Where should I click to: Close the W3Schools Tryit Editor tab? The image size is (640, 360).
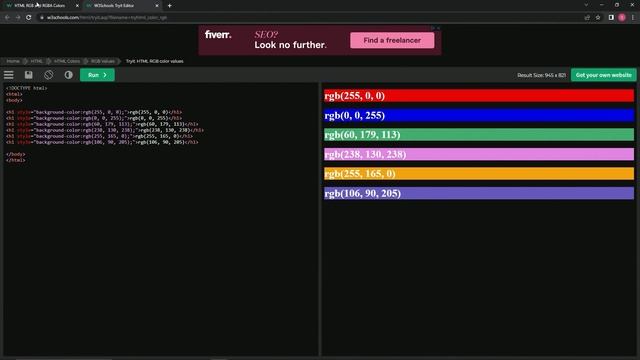[157, 6]
